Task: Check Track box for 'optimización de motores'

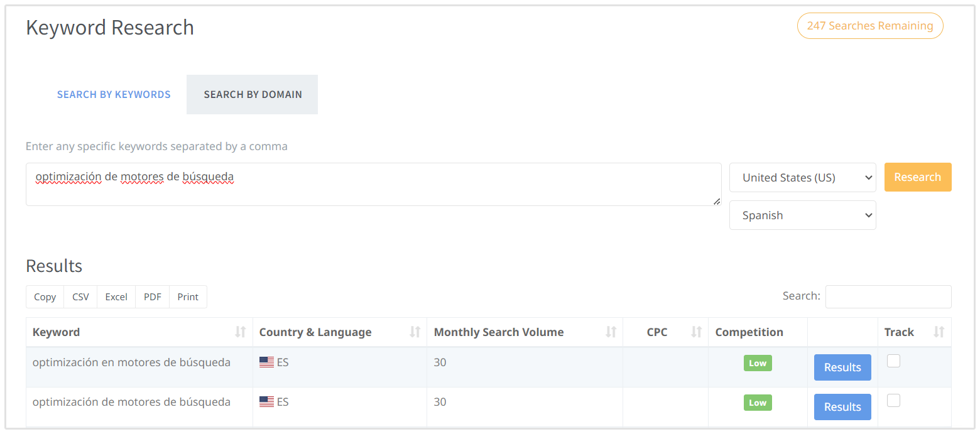Action: 893,400
